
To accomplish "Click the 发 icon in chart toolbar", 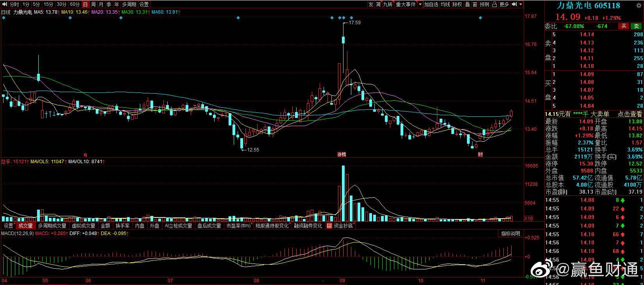I will pos(371,4).
